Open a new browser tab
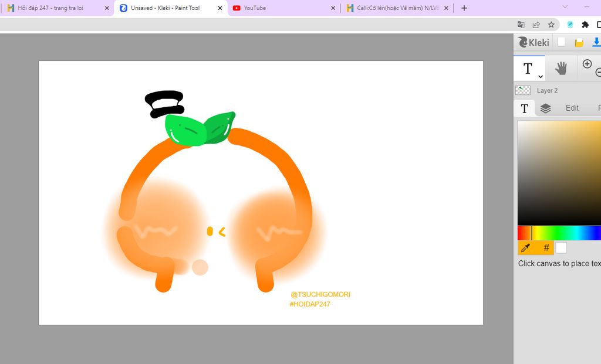Image resolution: width=601 pixels, height=364 pixels. pos(464,8)
